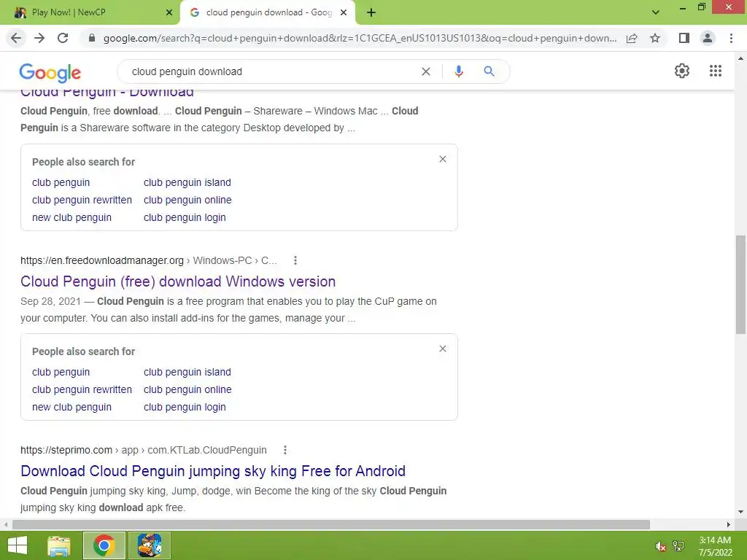
Task: Start voice search with microphone
Action: [x=458, y=71]
